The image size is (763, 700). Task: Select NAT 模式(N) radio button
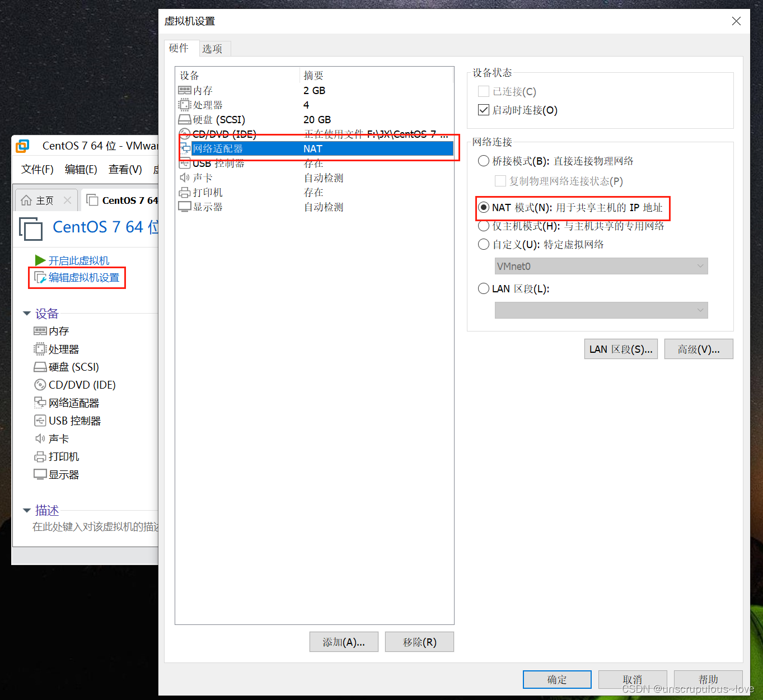point(484,208)
